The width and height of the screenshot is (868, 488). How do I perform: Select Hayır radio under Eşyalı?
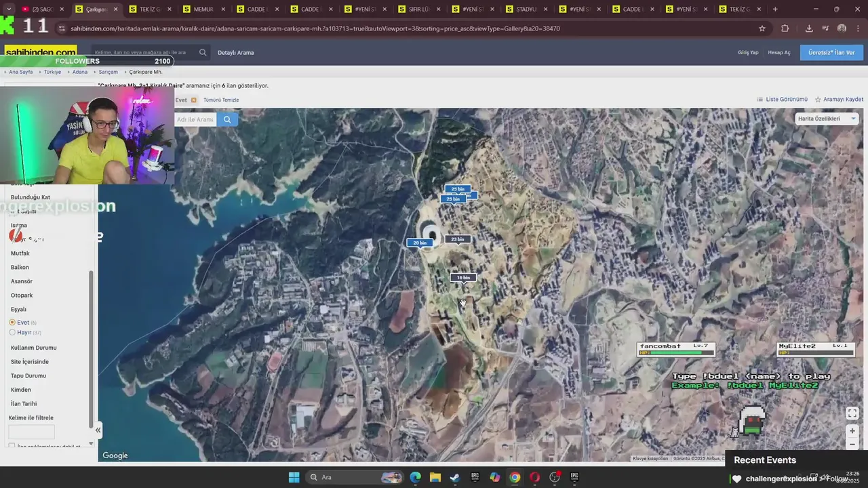coord(12,333)
